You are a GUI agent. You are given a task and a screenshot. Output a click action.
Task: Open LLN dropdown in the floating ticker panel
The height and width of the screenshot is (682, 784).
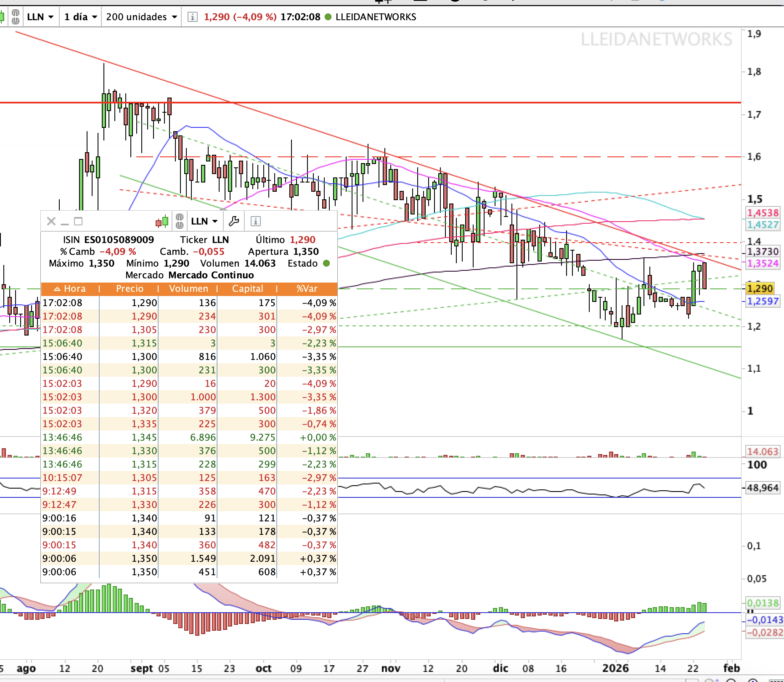click(x=204, y=221)
